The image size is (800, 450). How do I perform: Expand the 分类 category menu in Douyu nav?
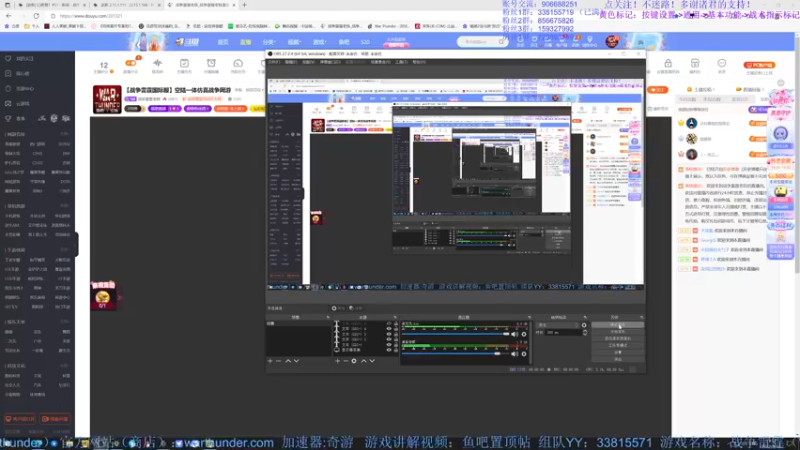click(269, 42)
